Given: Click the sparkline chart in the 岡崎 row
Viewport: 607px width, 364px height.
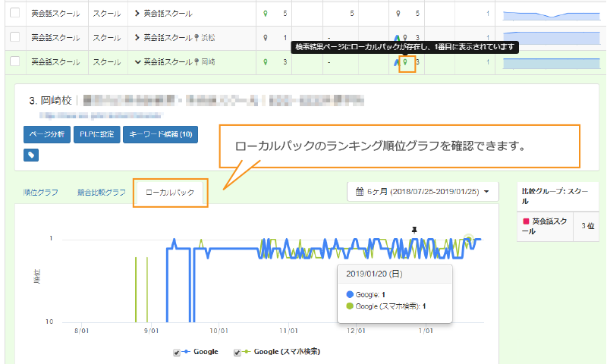Looking at the screenshot, I should point(552,63).
